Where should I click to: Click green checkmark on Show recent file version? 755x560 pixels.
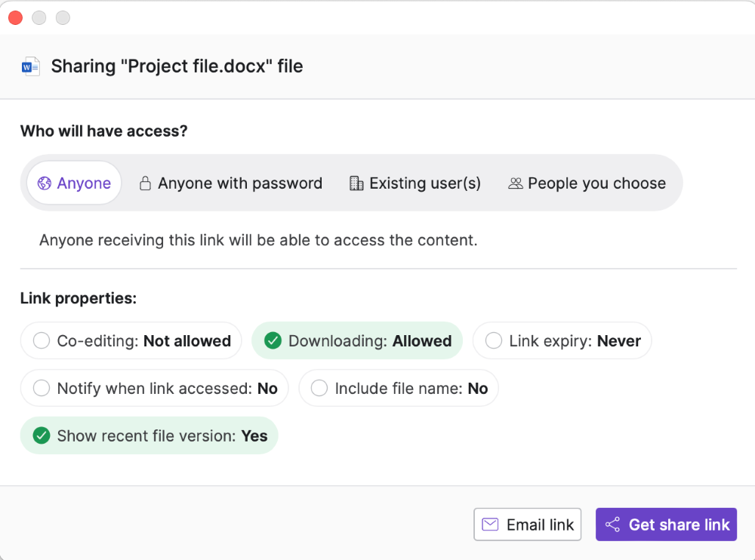coord(42,435)
